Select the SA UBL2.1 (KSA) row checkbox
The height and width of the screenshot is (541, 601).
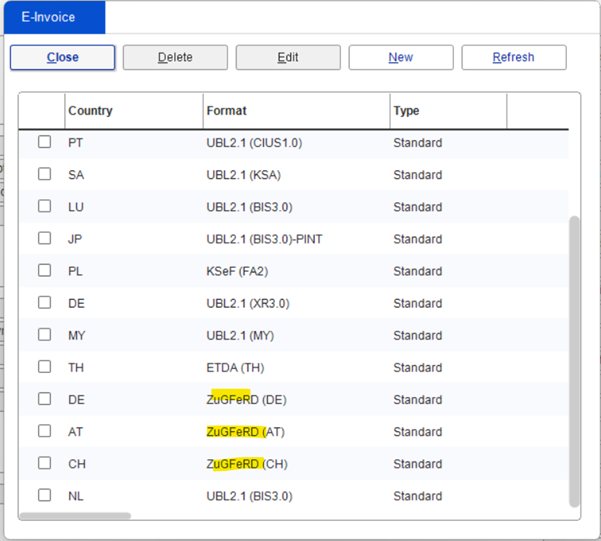pos(44,174)
